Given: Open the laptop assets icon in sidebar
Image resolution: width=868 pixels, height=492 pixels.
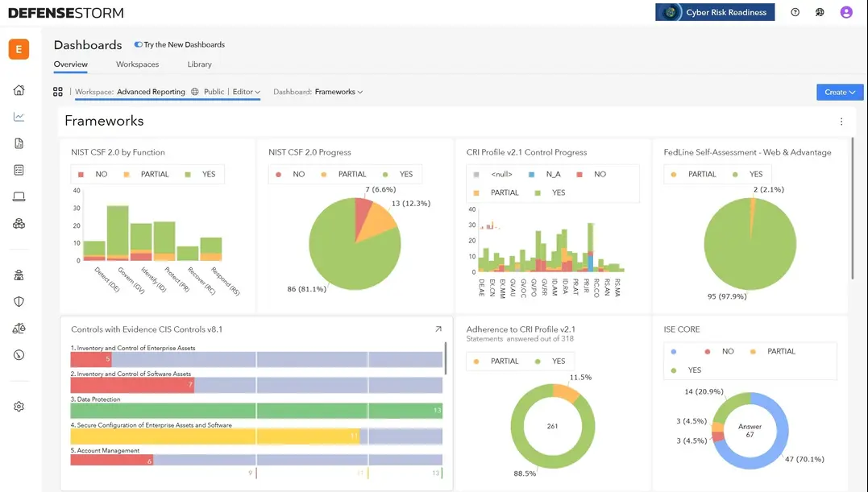Looking at the screenshot, I should [x=19, y=196].
